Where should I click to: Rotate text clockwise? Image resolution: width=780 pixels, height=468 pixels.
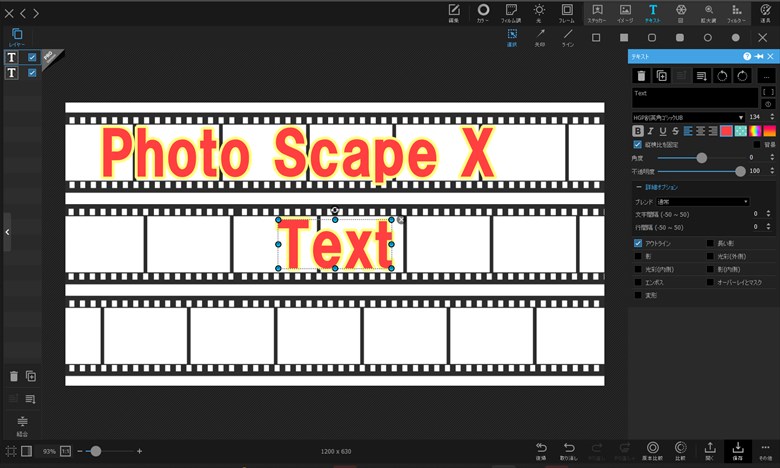[742, 76]
